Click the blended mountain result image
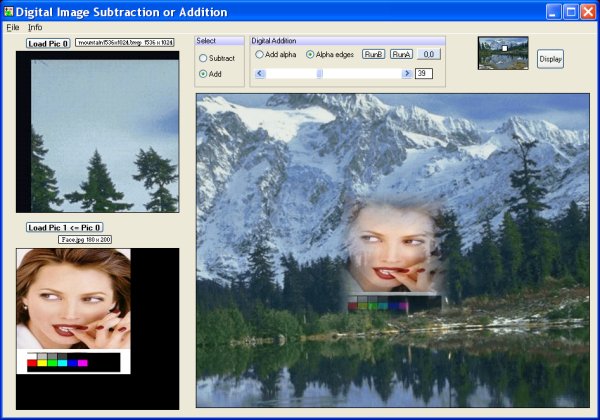Image resolution: width=600 pixels, height=420 pixels. click(392, 250)
